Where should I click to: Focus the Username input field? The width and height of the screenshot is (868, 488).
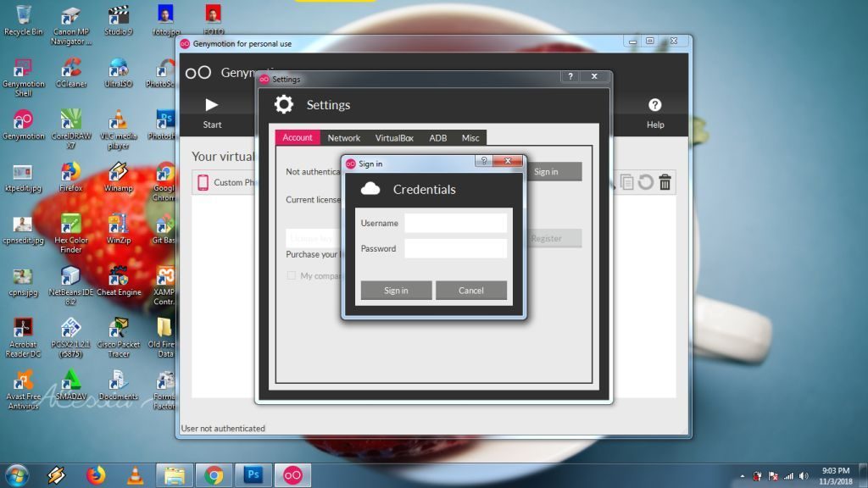tap(455, 224)
